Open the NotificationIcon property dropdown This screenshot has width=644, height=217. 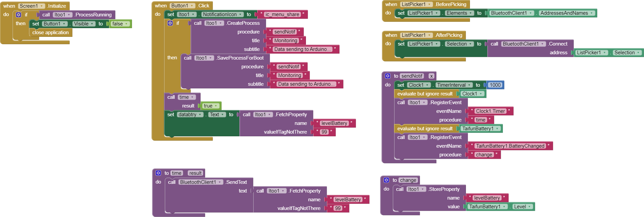click(222, 14)
